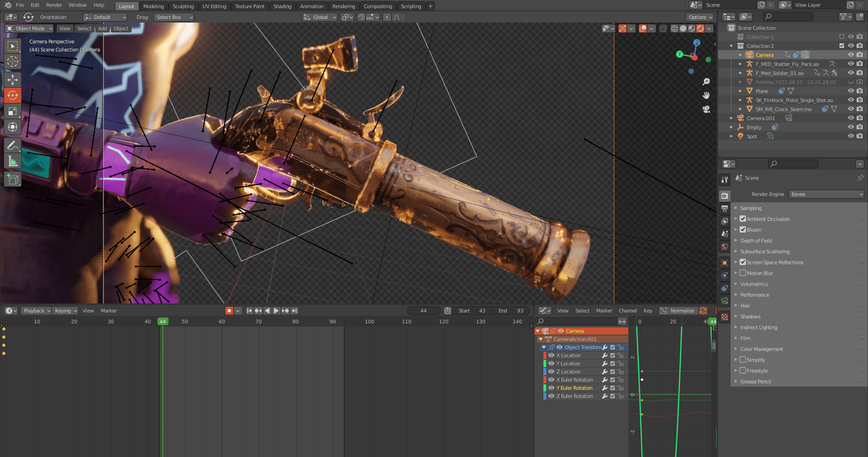The image size is (868, 457).
Task: Disable the Bloom checkbox
Action: point(743,230)
